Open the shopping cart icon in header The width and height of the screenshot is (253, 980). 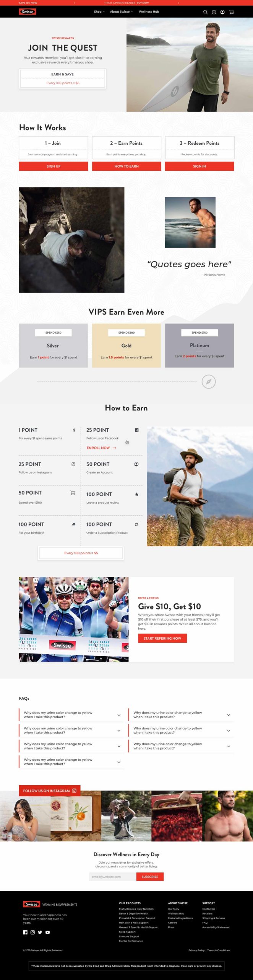click(x=231, y=12)
